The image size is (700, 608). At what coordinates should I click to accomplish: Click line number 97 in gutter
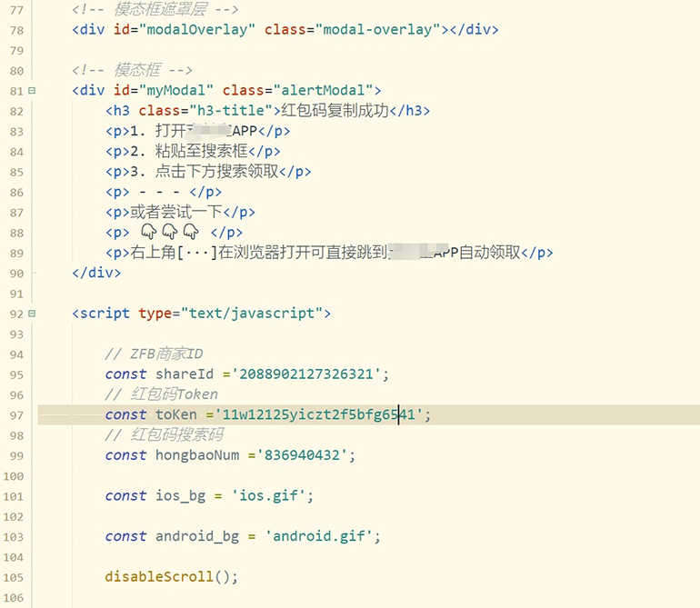pos(15,414)
